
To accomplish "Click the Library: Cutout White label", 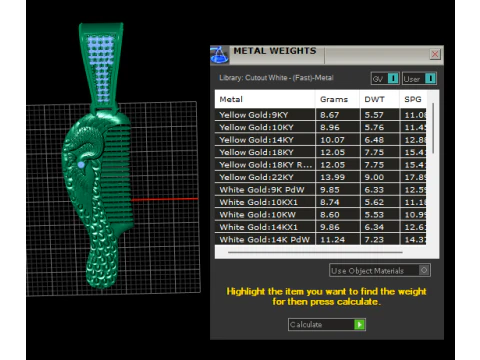I will coord(276,78).
